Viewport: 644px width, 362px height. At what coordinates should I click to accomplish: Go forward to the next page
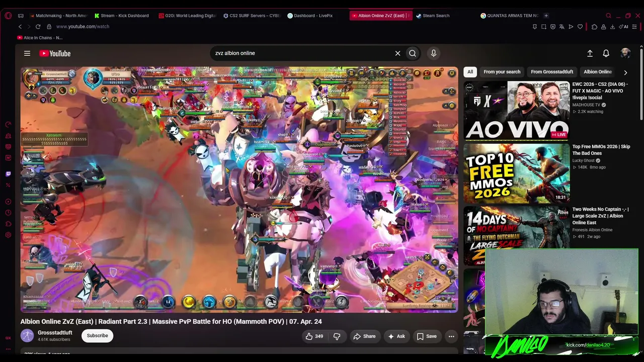[29, 27]
